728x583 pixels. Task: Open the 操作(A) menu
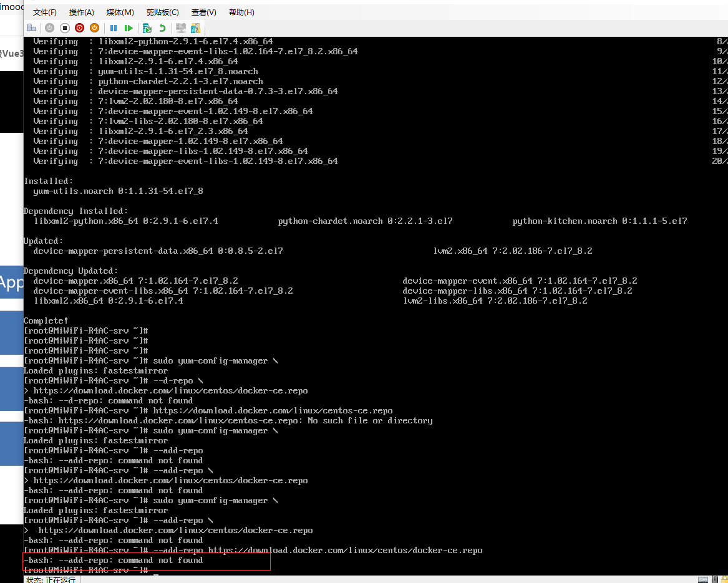(x=81, y=12)
